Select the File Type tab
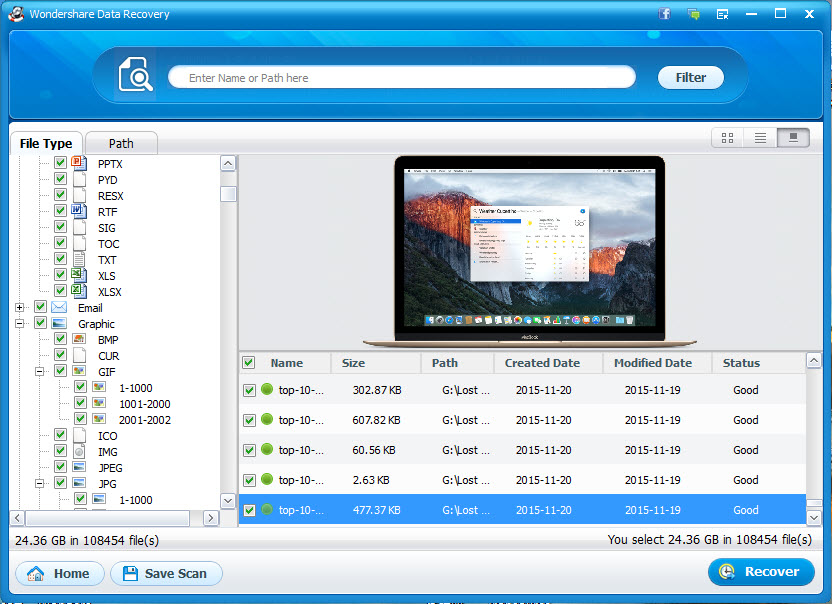 click(x=46, y=143)
